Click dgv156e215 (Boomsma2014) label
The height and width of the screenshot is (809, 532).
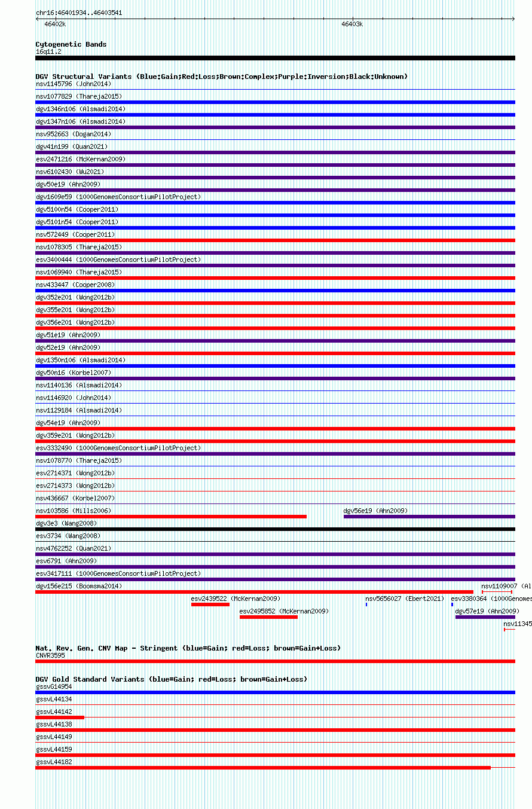79,586
